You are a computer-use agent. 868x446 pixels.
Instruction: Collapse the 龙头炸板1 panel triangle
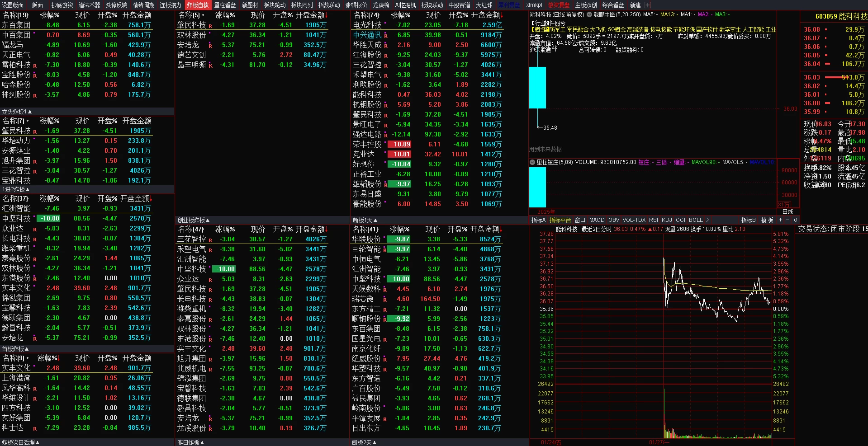pos(30,112)
